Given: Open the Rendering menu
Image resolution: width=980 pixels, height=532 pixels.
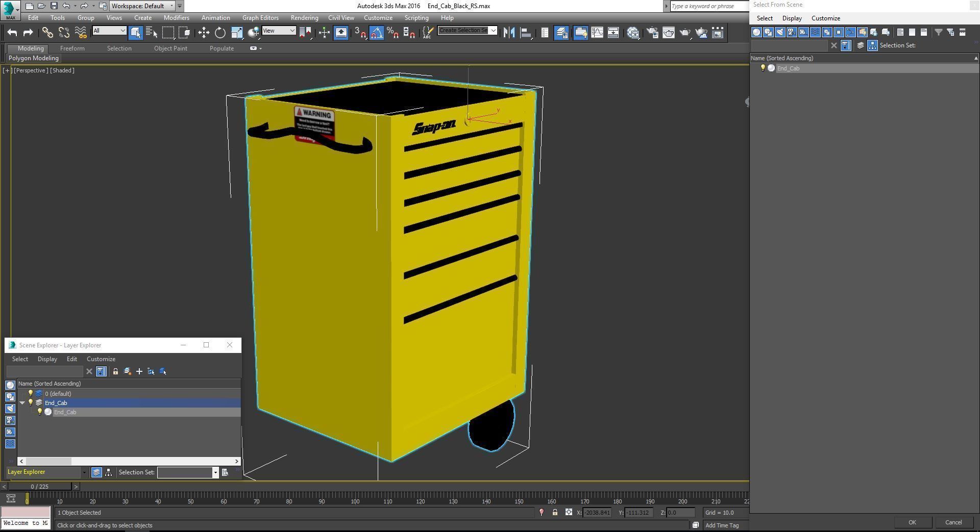Looking at the screenshot, I should [x=304, y=18].
